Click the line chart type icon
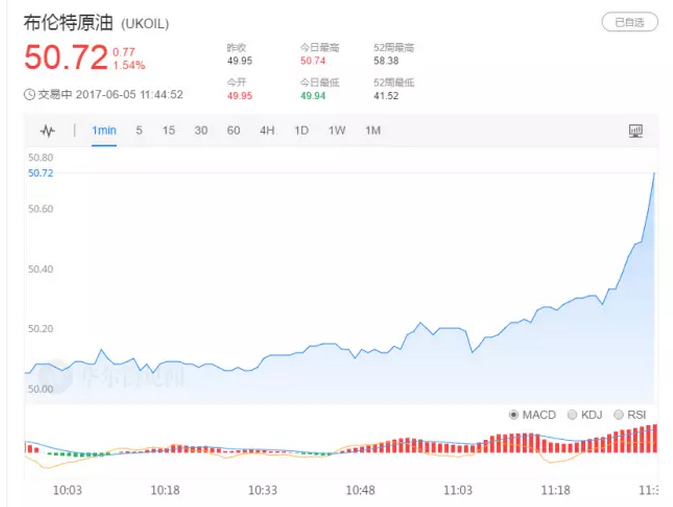Viewport: 673px width, 507px height. [48, 131]
